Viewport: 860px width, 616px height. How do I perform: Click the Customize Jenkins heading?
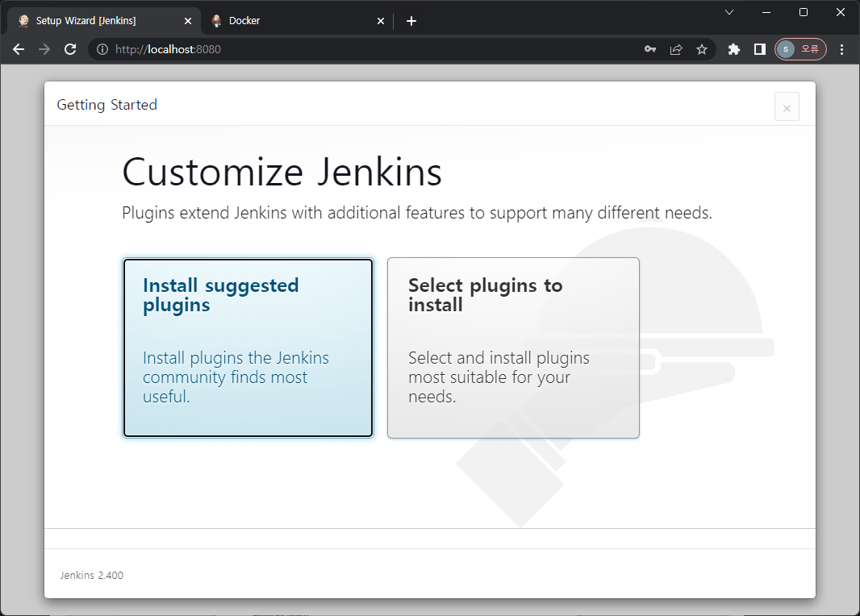coord(282,172)
